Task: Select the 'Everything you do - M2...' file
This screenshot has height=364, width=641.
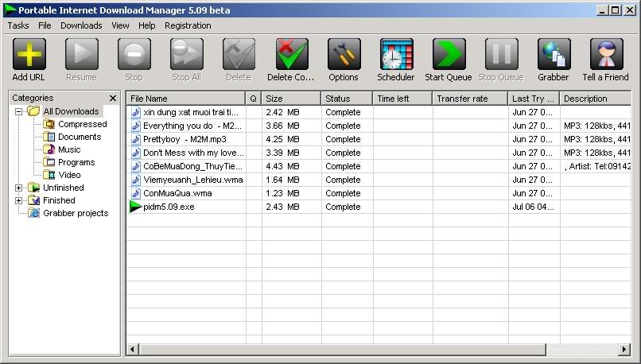Action: (192, 126)
